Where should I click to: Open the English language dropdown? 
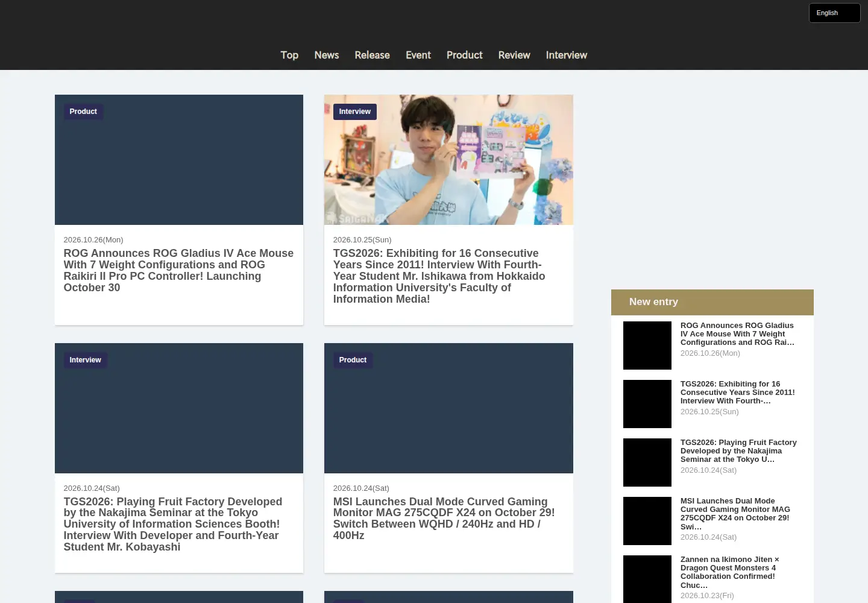(x=834, y=13)
